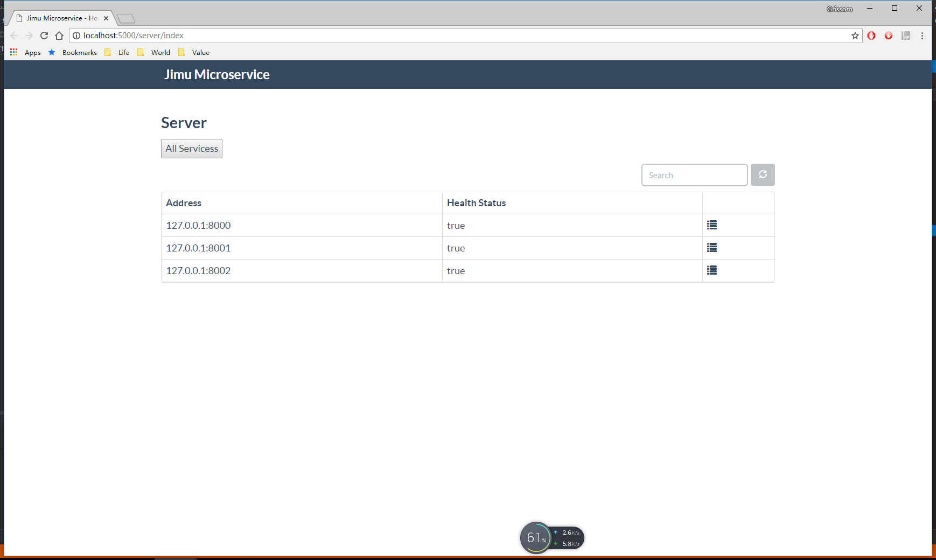Image resolution: width=936 pixels, height=560 pixels.
Task: Click the Address column header
Action: click(x=302, y=203)
